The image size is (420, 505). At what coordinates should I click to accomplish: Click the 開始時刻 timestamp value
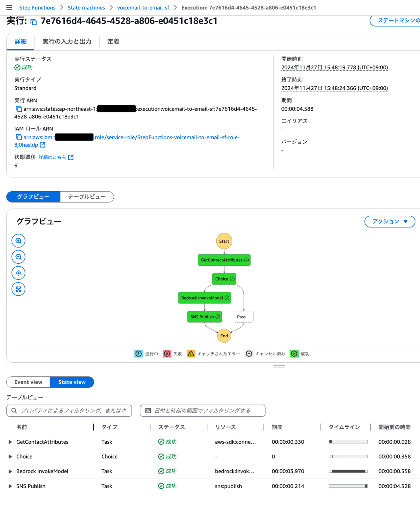click(x=334, y=67)
